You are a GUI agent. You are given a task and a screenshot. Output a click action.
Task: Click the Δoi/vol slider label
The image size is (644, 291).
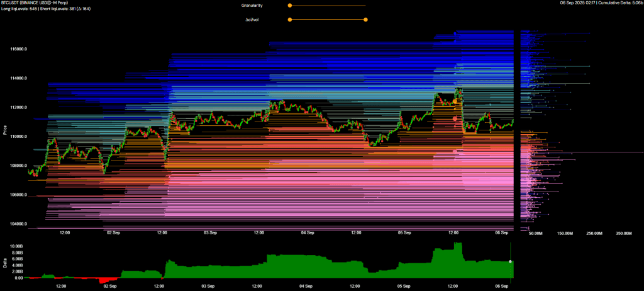pyautogui.click(x=252, y=20)
